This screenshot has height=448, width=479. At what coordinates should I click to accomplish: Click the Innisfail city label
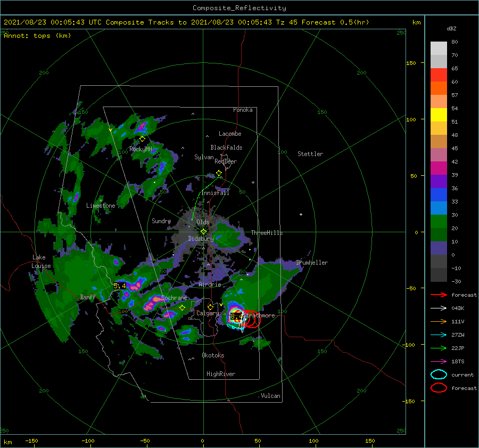pyautogui.click(x=215, y=193)
